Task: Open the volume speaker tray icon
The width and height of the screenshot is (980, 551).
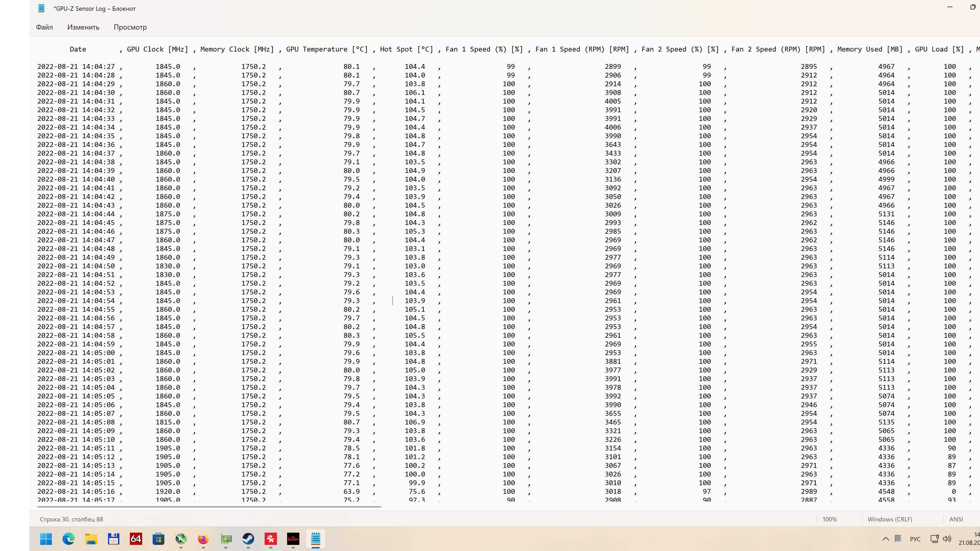Action: coord(947,539)
